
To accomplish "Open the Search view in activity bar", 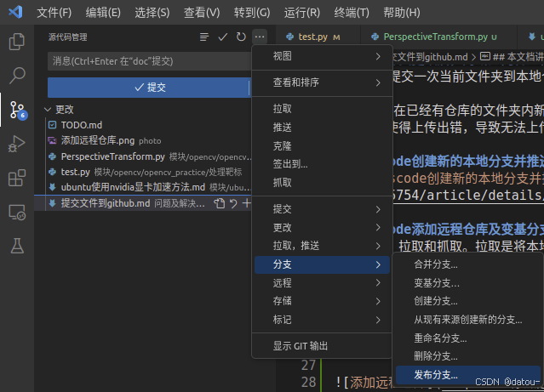I will (17, 76).
